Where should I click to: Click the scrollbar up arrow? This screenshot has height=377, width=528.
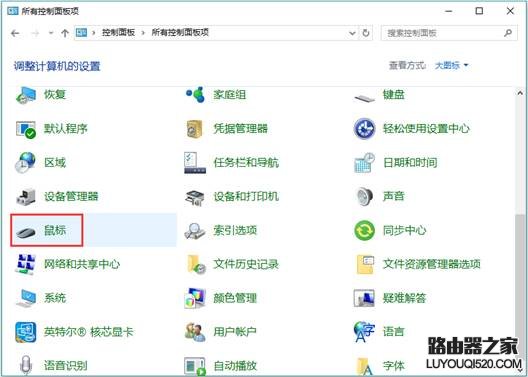521,94
